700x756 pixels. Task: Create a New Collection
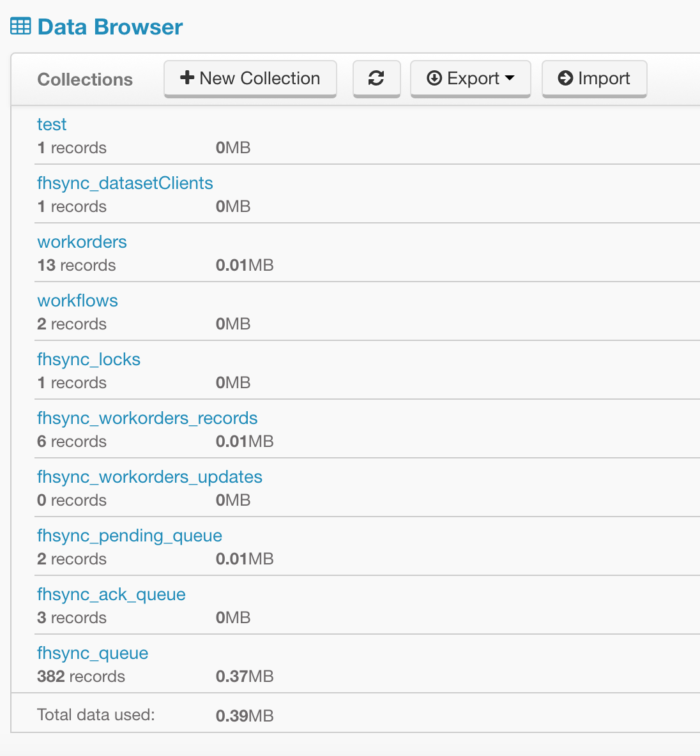250,78
